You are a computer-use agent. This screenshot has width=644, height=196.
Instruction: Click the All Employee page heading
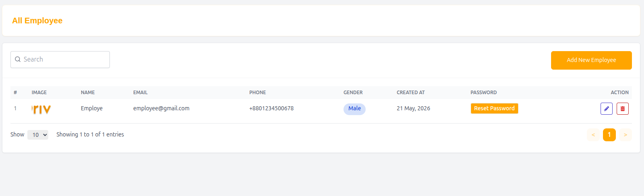click(x=37, y=21)
